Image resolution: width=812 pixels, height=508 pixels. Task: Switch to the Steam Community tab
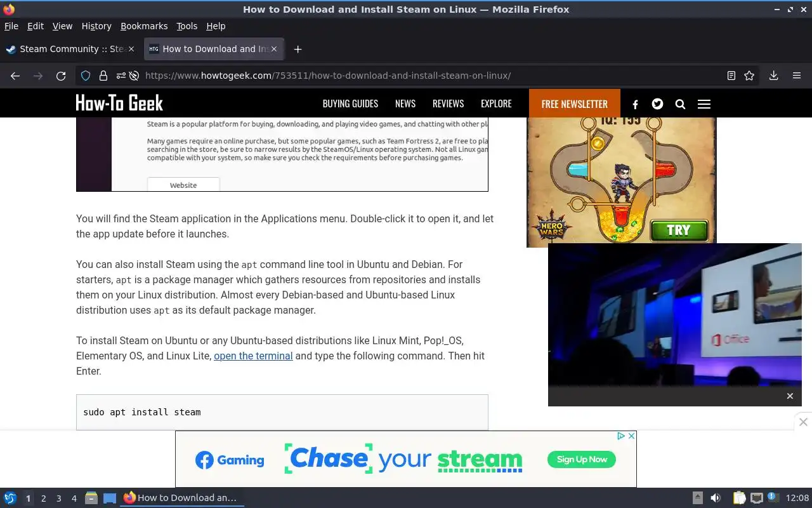pos(70,49)
